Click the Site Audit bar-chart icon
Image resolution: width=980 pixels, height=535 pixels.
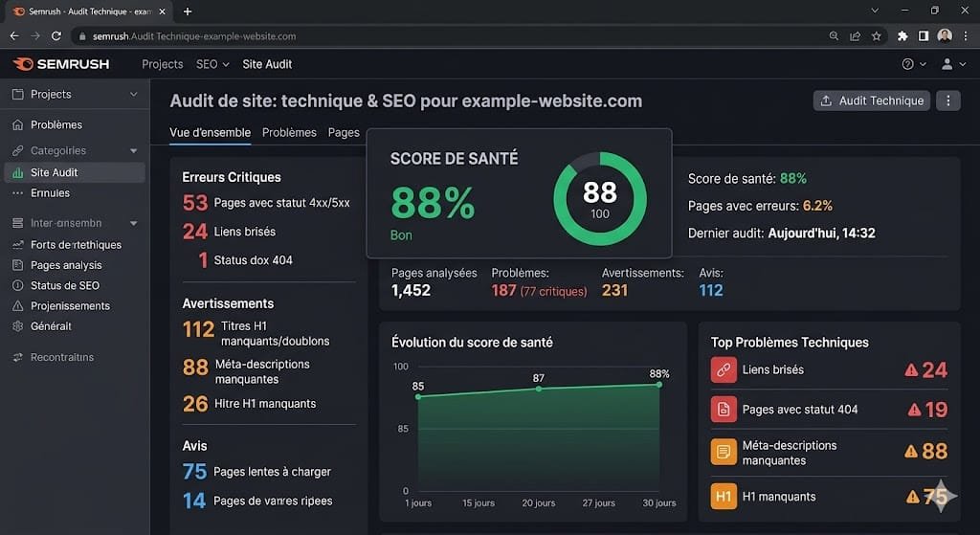pos(17,172)
